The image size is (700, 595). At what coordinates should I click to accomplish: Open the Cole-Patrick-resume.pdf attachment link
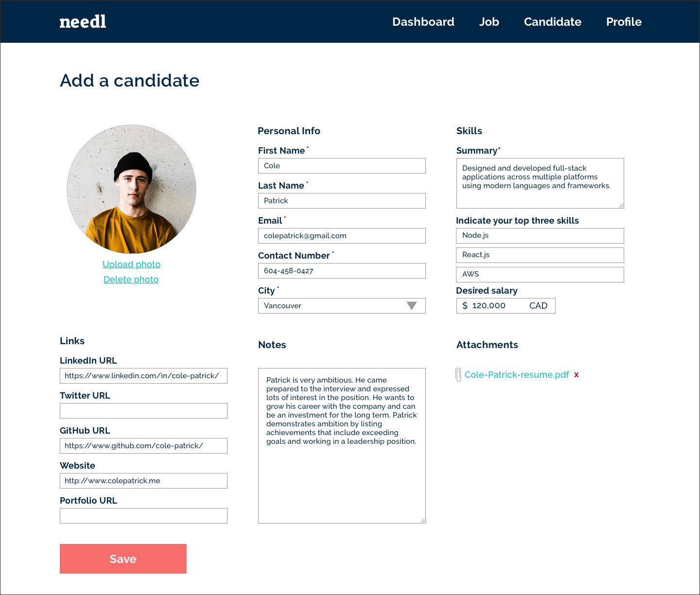pyautogui.click(x=517, y=375)
